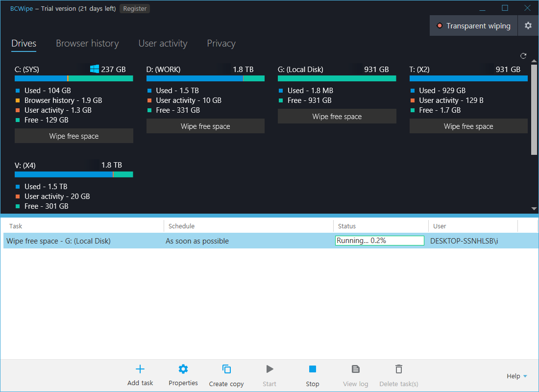Click the C: (SYS) usage bar
Screen dimensions: 539x392
pyautogui.click(x=74, y=78)
